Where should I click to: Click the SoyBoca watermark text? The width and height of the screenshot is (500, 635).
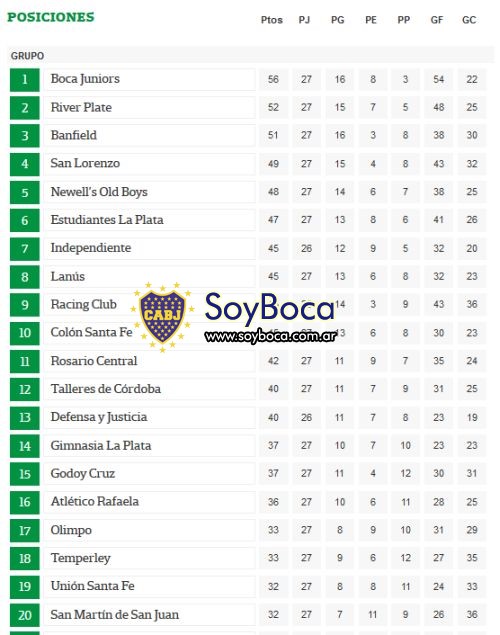click(x=270, y=309)
